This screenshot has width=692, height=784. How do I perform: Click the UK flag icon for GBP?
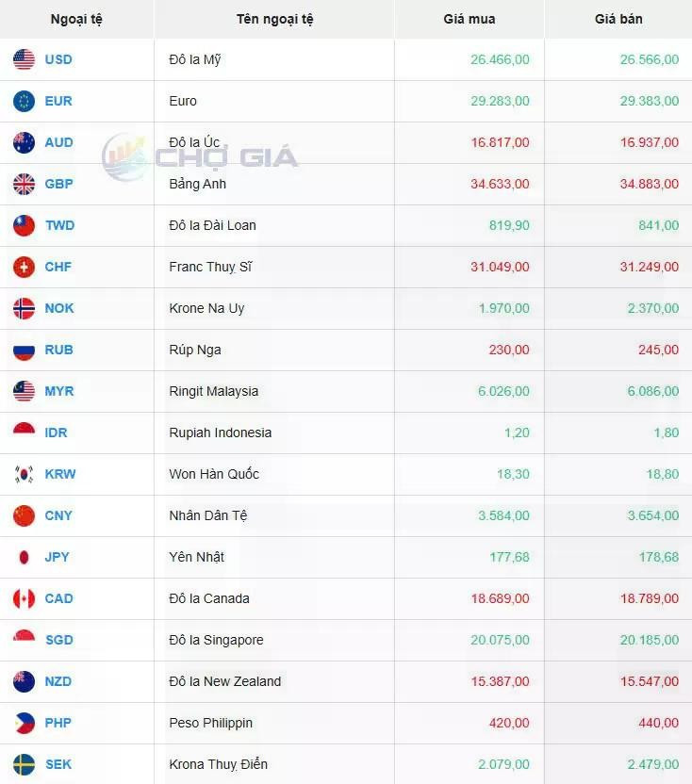tap(24, 184)
